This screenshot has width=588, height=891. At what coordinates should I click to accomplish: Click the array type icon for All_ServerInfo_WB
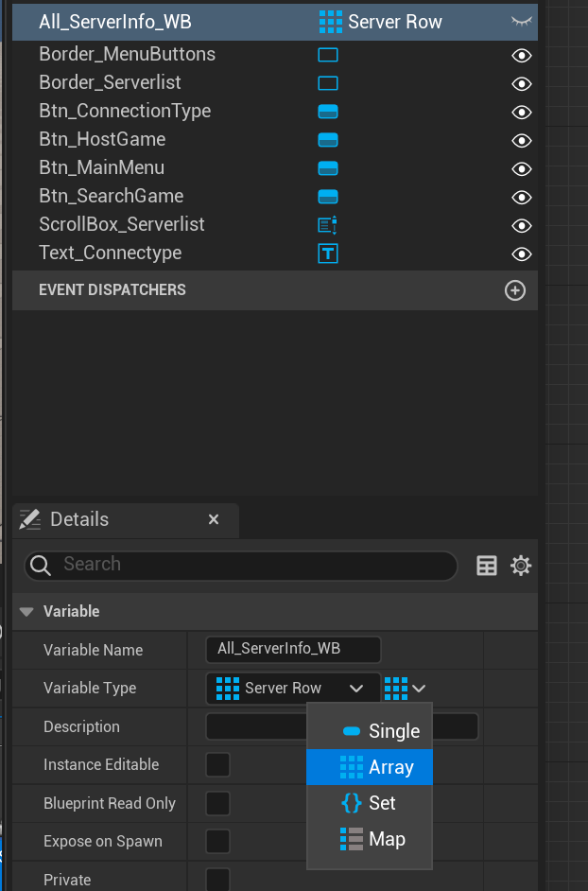330,22
